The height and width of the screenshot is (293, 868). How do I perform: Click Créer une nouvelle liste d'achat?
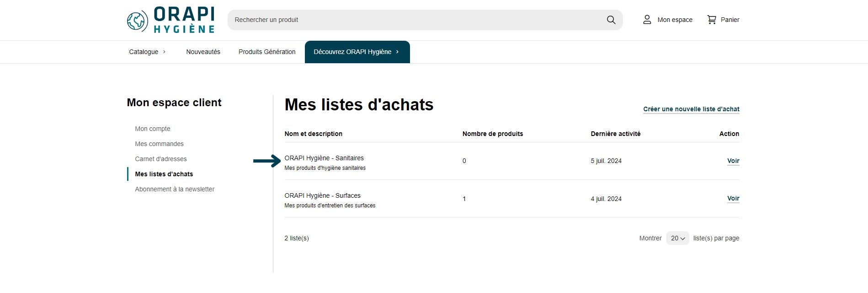[691, 109]
